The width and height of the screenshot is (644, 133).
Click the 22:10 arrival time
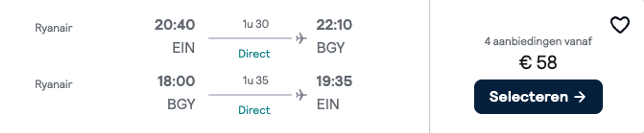[334, 25]
